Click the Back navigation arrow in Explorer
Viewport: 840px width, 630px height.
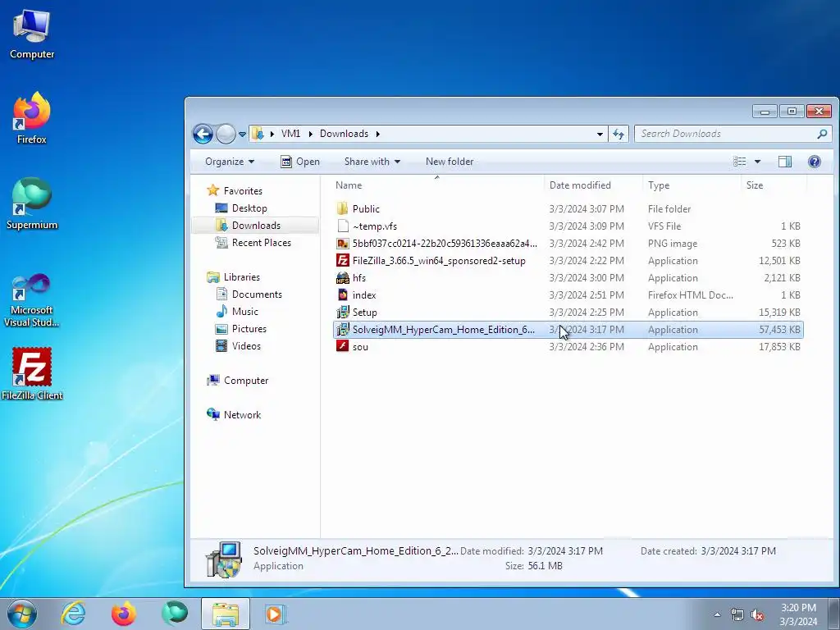tap(203, 134)
